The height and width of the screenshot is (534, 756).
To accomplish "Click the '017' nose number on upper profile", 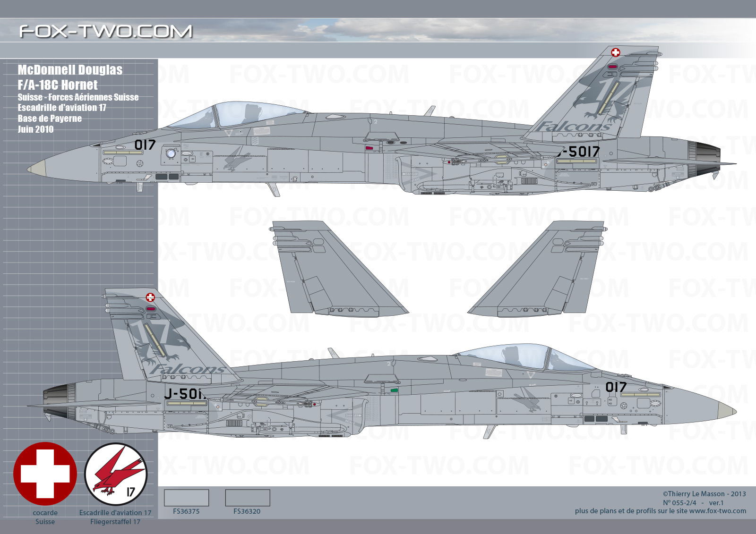I will (x=145, y=145).
